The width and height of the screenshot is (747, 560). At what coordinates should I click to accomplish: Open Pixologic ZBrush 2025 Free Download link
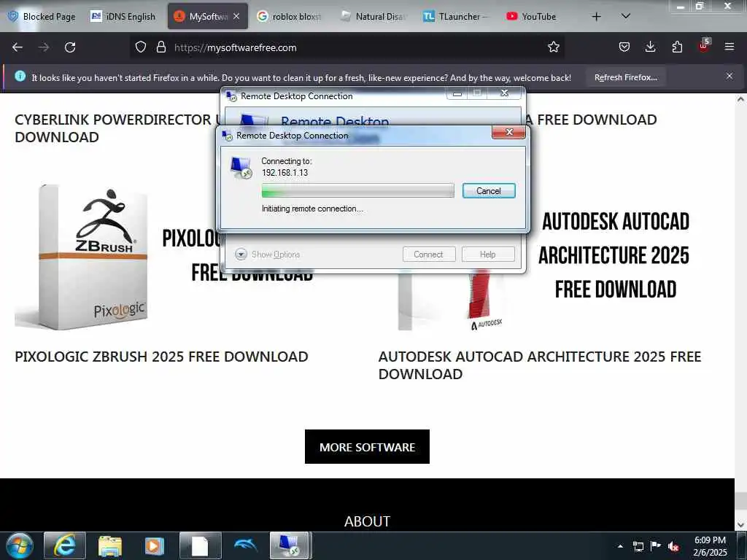coord(161,357)
